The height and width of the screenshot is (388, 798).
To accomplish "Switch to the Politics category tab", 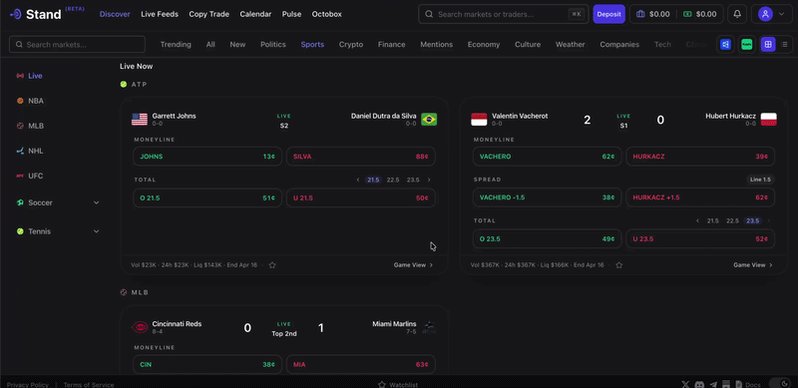I will click(x=273, y=45).
